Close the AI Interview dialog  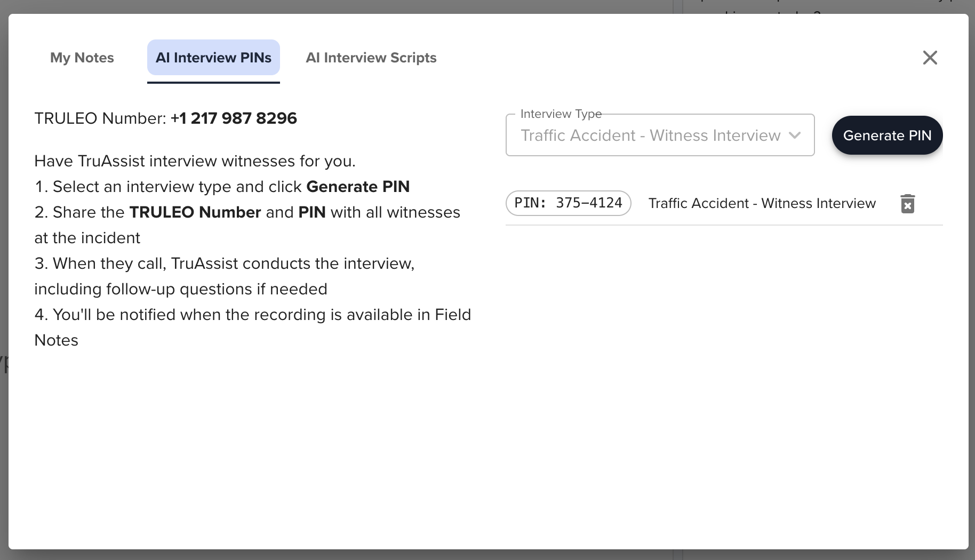930,58
